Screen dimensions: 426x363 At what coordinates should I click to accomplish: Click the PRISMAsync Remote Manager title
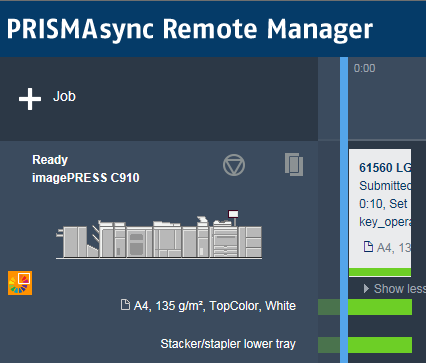(190, 29)
